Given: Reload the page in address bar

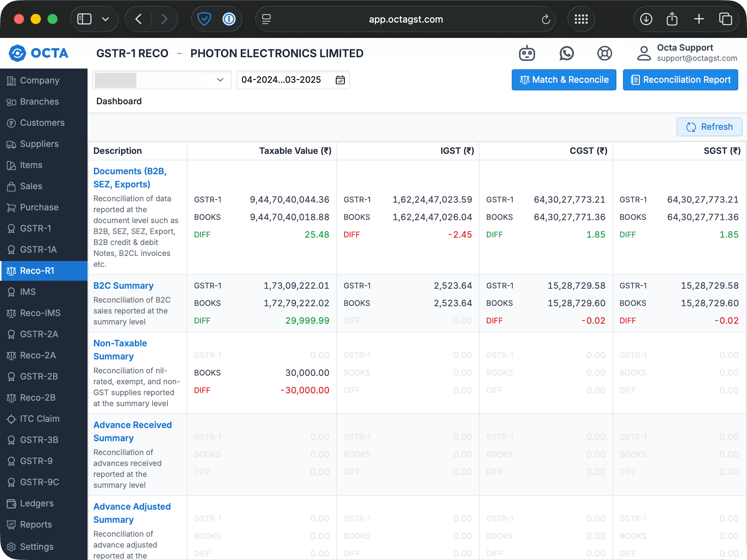Looking at the screenshot, I should pos(546,19).
